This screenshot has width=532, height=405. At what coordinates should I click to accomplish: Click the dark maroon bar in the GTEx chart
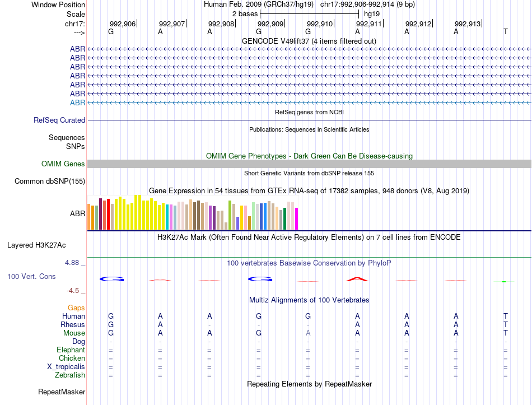[x=100, y=214]
